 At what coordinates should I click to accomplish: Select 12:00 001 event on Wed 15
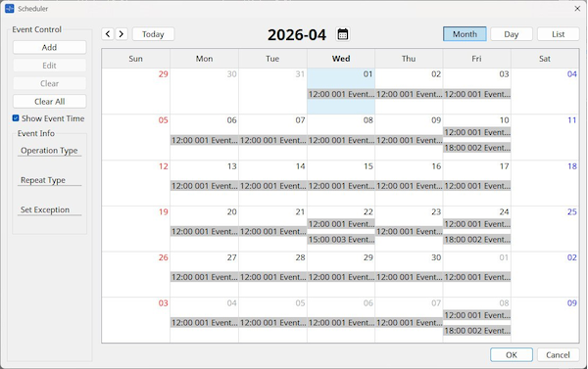pos(341,186)
